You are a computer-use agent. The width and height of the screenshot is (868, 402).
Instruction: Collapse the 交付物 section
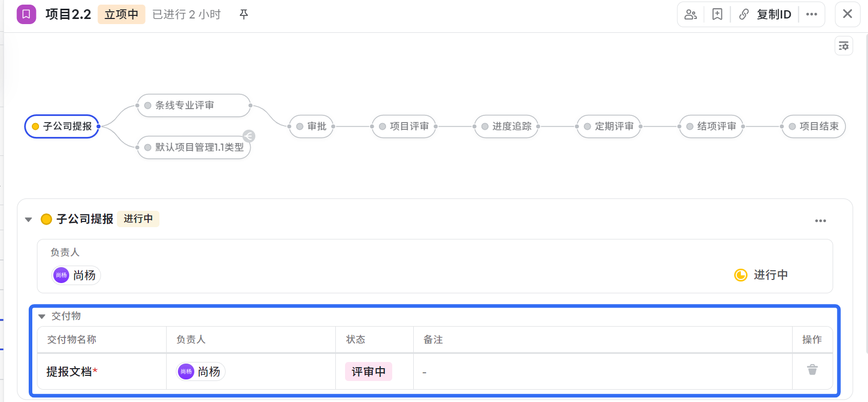point(42,316)
